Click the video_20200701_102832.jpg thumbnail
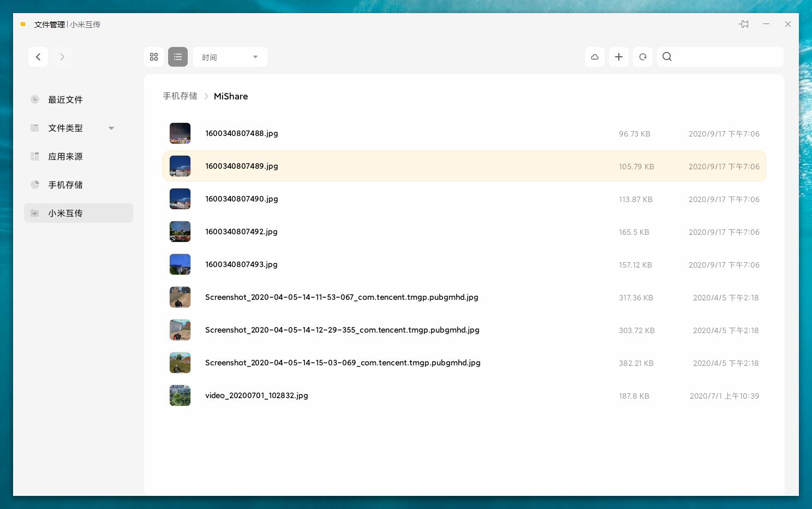Screen dimensions: 812x509 [x=180, y=395]
